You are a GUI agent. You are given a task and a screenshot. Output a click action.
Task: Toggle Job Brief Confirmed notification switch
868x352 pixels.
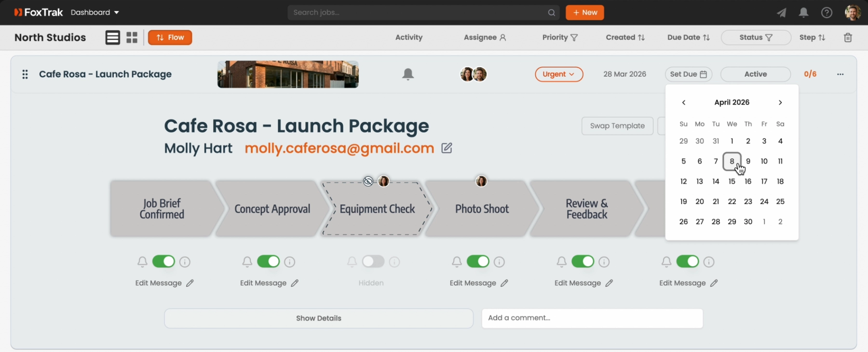point(163,262)
